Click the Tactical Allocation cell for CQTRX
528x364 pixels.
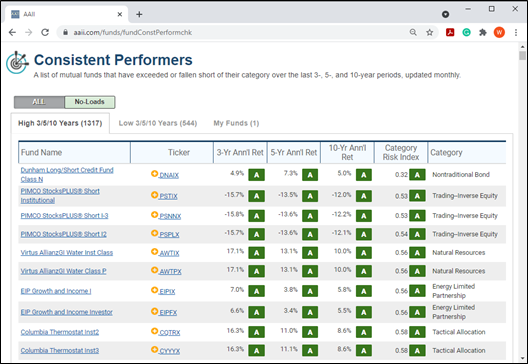[x=459, y=332]
